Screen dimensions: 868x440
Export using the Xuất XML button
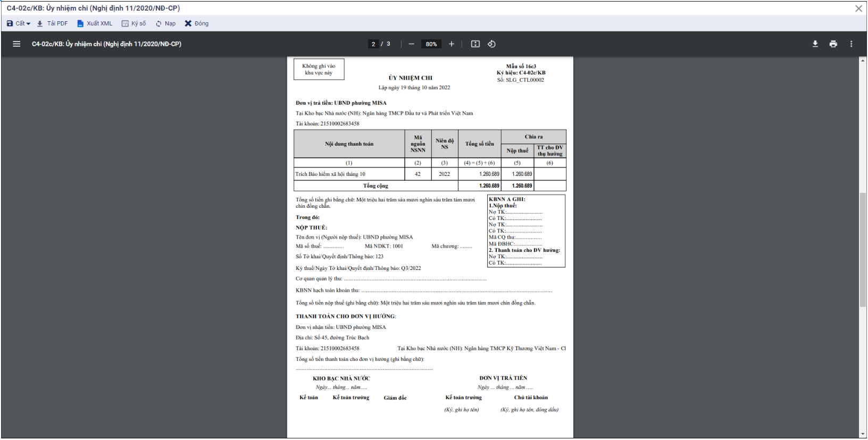tap(95, 23)
